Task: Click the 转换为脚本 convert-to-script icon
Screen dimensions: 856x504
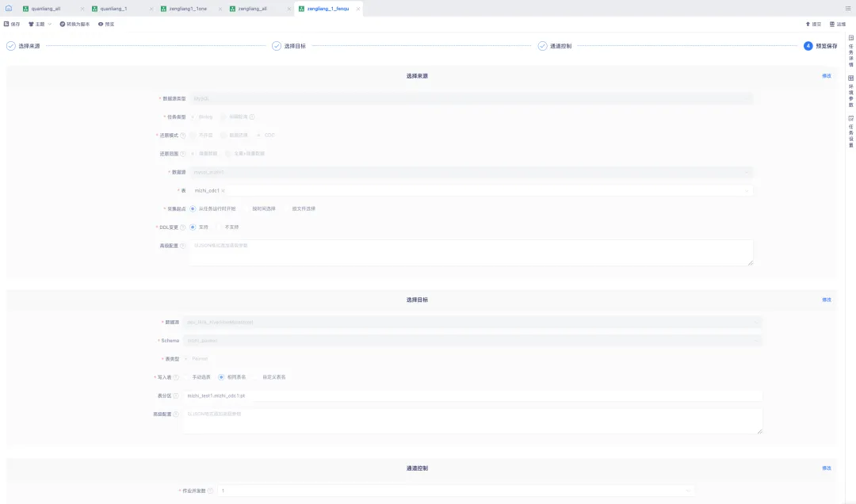Action: pyautogui.click(x=63, y=25)
